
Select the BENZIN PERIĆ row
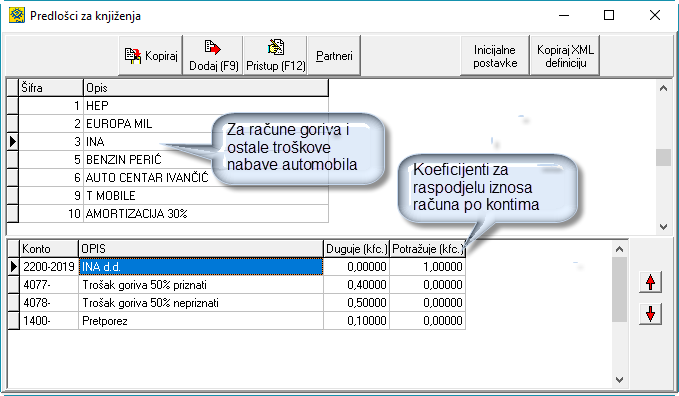coord(173,160)
